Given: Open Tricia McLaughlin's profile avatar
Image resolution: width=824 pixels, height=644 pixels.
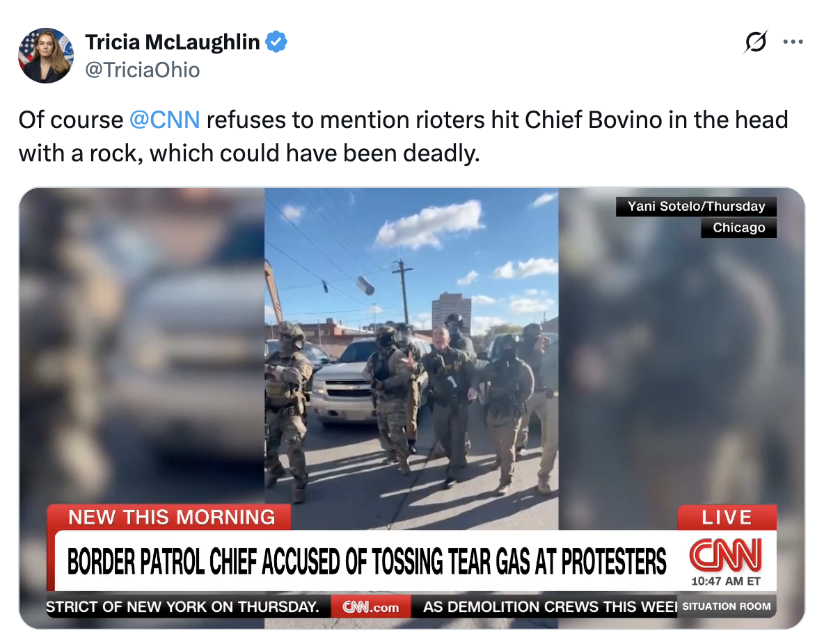Looking at the screenshot, I should (x=46, y=56).
